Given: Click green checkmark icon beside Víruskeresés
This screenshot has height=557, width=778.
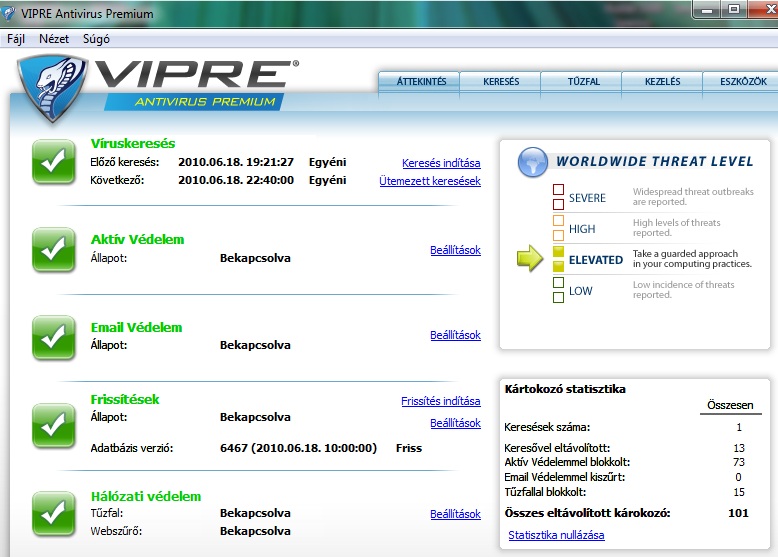Looking at the screenshot, I should (54, 162).
